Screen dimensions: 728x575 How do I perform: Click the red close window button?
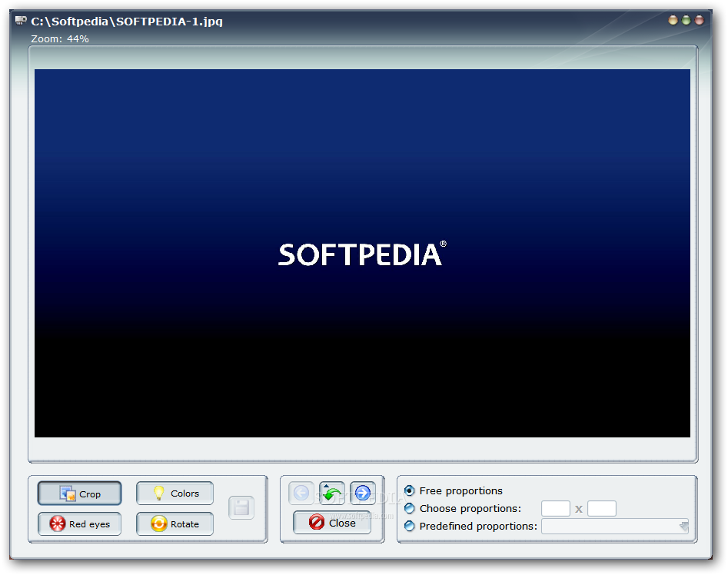click(700, 20)
